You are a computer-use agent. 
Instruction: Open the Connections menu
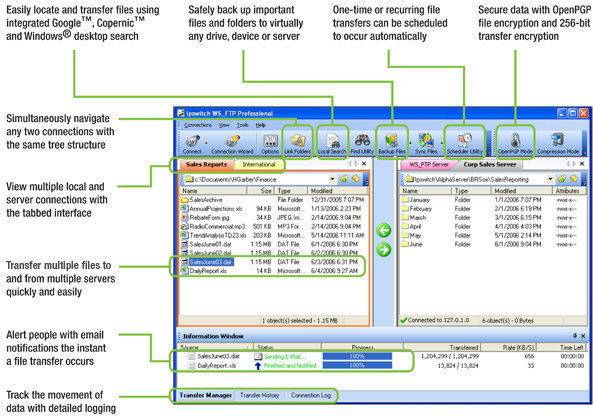(198, 125)
